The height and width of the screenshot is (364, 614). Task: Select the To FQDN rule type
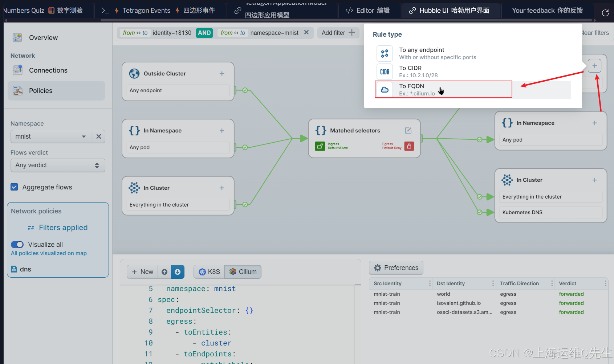tap(473, 90)
